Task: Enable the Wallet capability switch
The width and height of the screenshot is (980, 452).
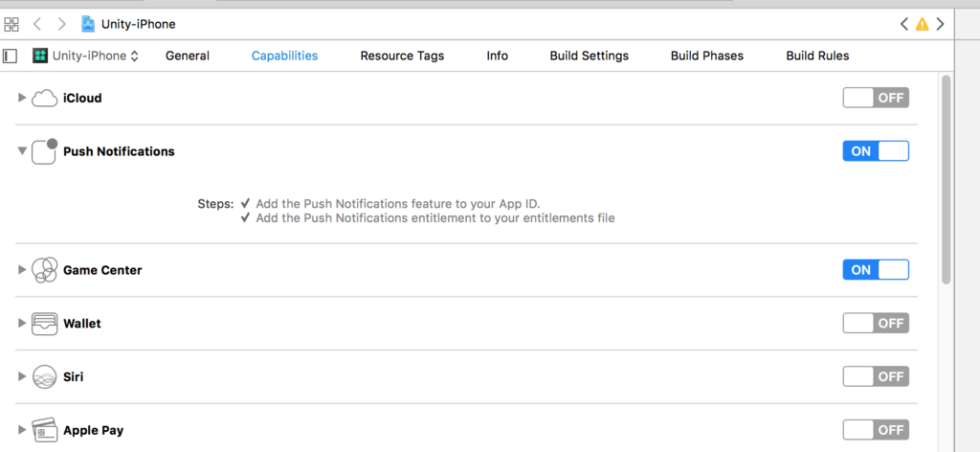Action: coord(876,324)
